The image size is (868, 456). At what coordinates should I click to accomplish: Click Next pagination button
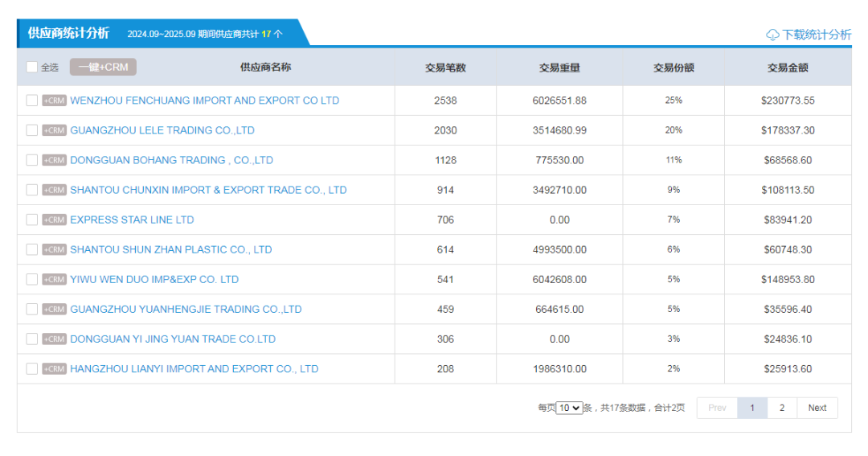(817, 408)
